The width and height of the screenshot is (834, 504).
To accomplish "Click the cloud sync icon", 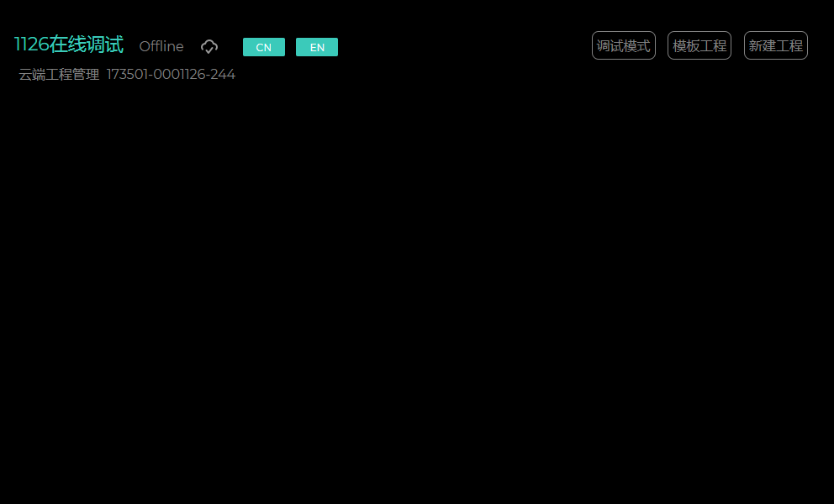I will click(209, 47).
